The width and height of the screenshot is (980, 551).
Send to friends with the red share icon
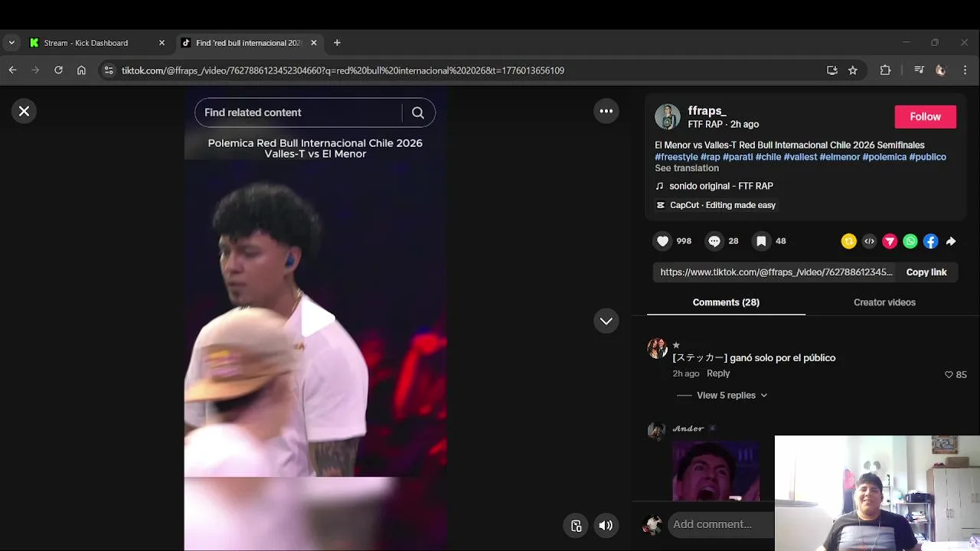pyautogui.click(x=890, y=241)
